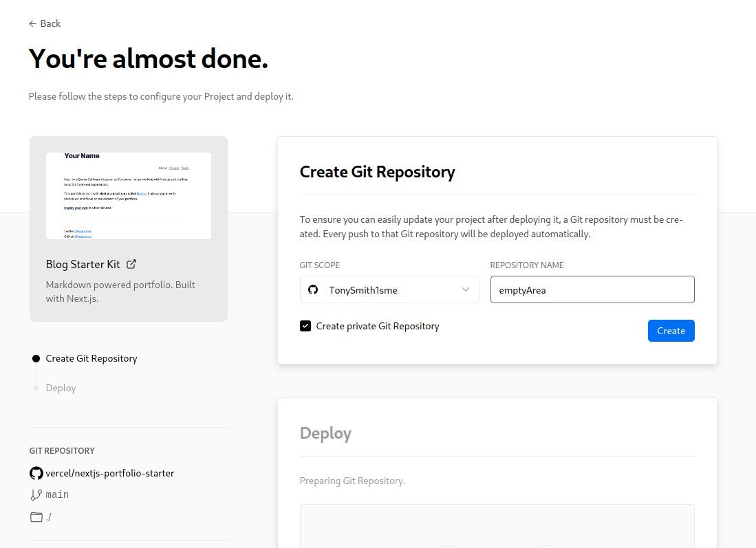The width and height of the screenshot is (756, 548).
Task: Click the folder icon next to ./
Action: (36, 517)
